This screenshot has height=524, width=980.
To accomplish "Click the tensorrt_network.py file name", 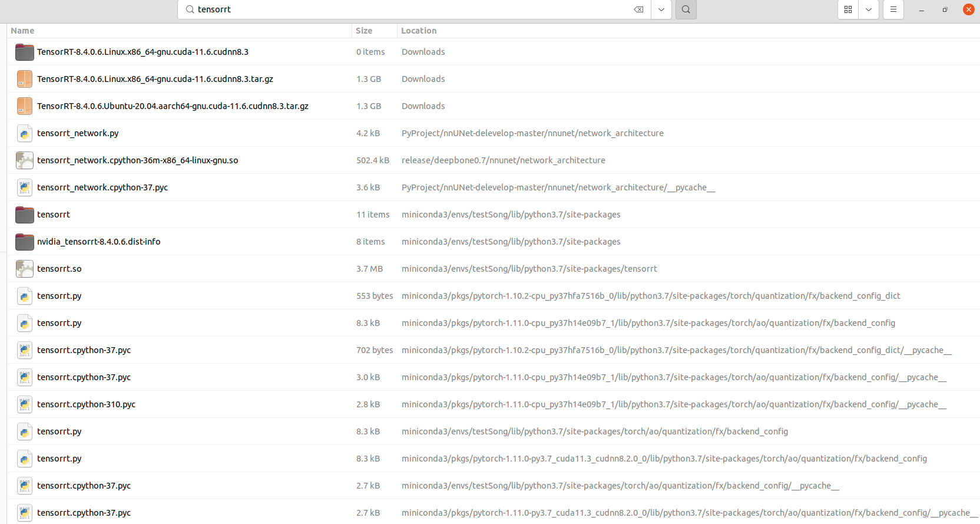I will tap(78, 133).
